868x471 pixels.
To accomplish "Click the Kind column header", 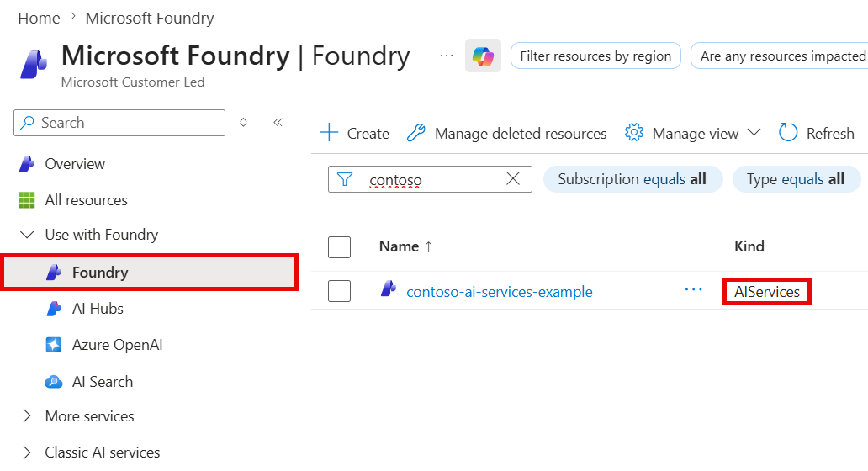I will [749, 246].
